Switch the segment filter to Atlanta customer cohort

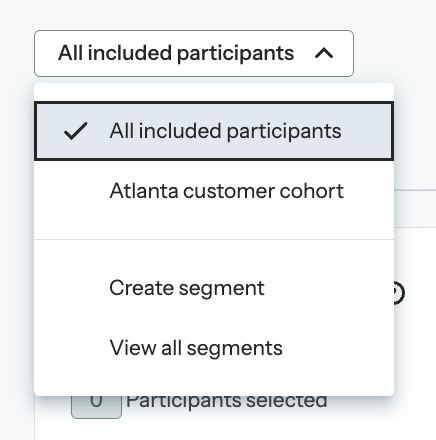point(227,191)
